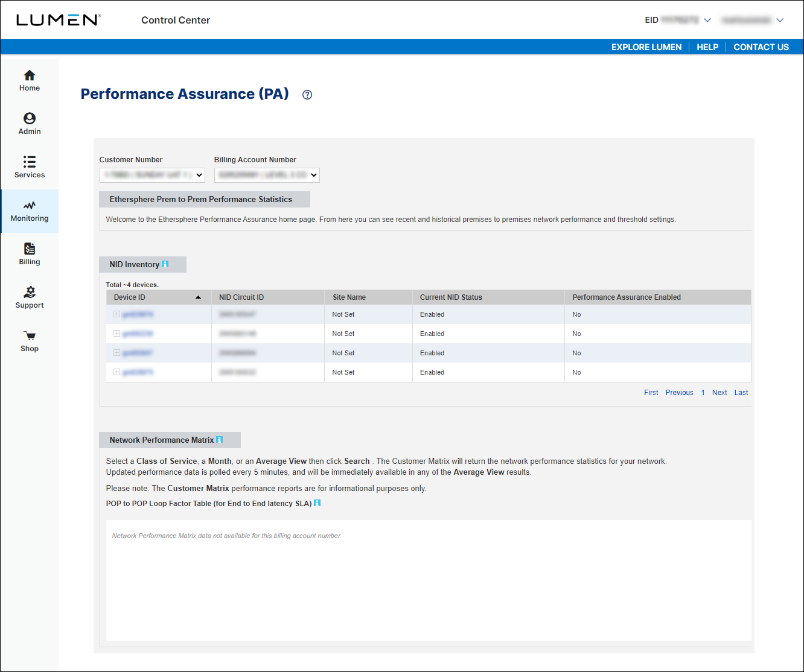
Task: Click the Current NID Status column header
Action: coord(489,297)
